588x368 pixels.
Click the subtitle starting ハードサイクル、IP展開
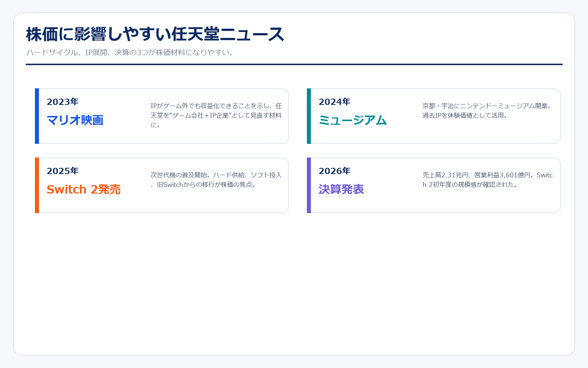pyautogui.click(x=130, y=52)
